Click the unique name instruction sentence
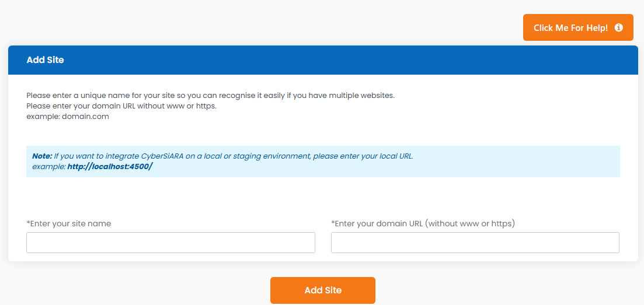This screenshot has height=305, width=644. (x=210, y=96)
